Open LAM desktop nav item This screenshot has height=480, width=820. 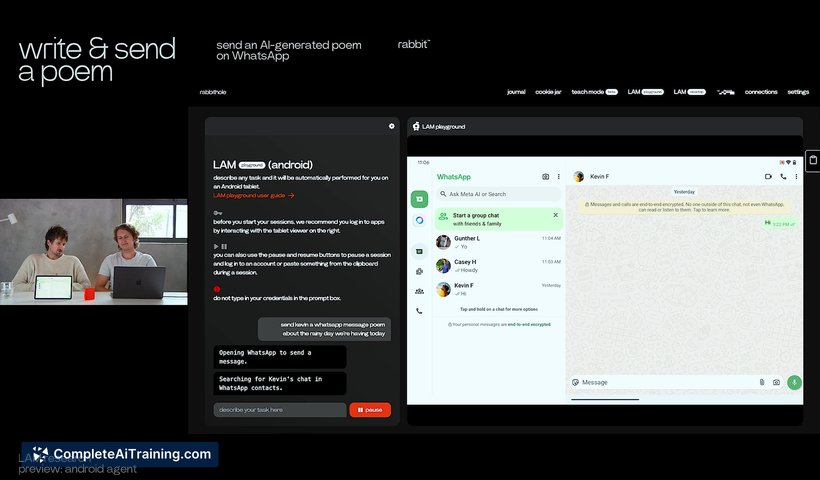689,92
